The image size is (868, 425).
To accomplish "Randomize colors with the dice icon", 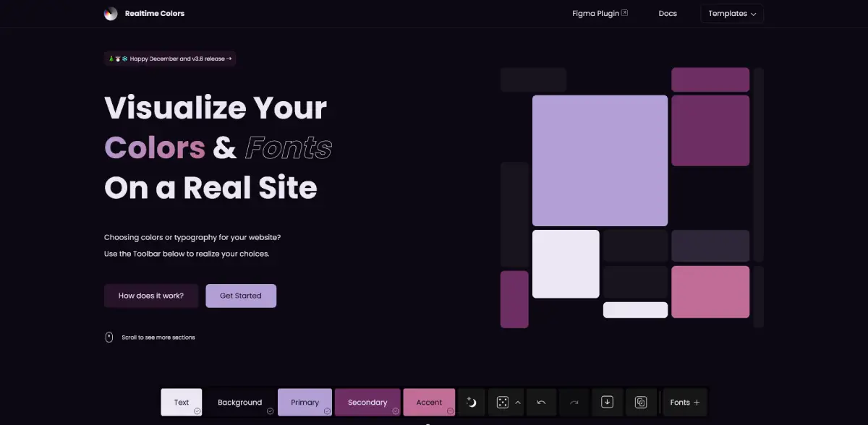I will [x=501, y=403].
